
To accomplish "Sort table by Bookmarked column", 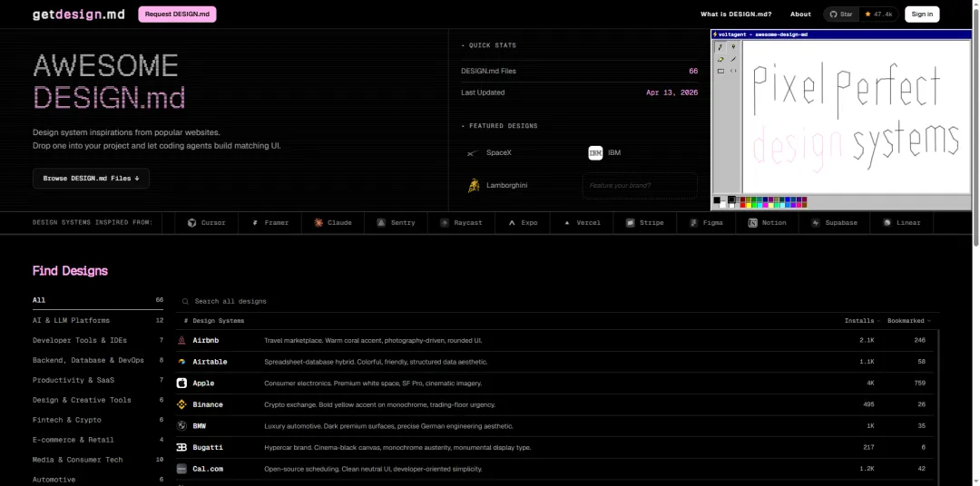I will tap(908, 320).
